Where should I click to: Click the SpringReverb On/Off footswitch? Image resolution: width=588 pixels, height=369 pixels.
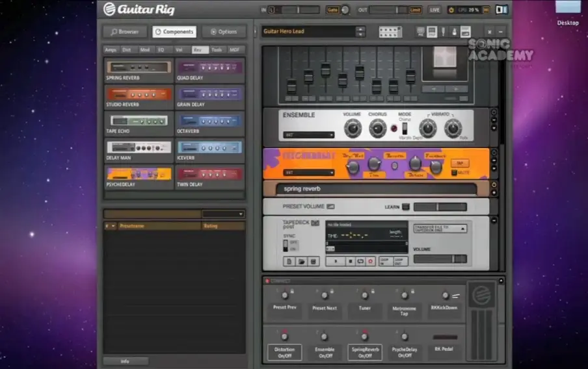pos(365,352)
